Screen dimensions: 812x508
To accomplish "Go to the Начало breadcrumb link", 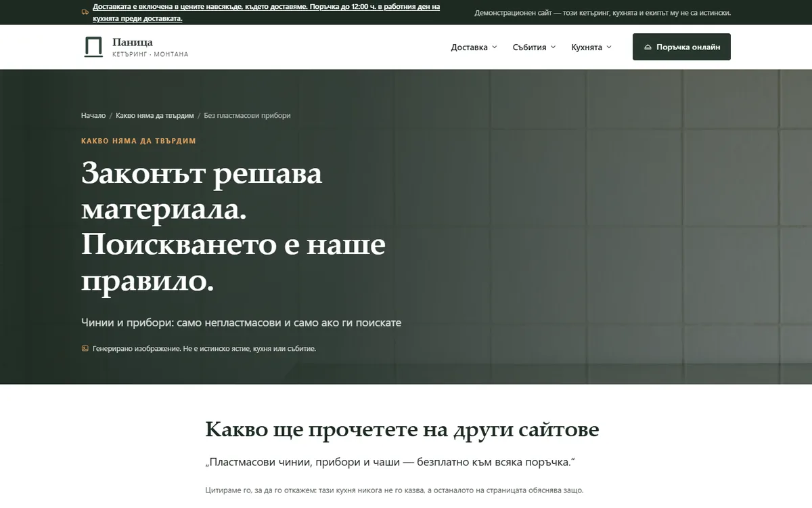I will coord(93,116).
